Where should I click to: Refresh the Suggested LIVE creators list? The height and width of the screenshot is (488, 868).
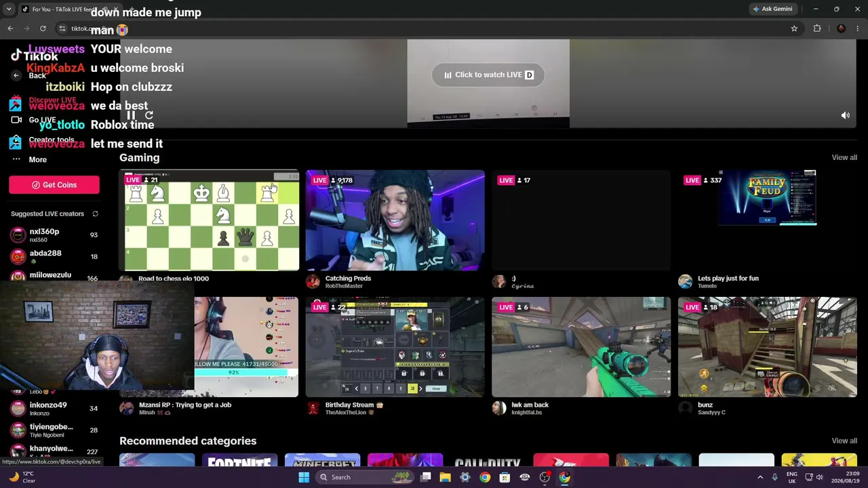pyautogui.click(x=95, y=214)
